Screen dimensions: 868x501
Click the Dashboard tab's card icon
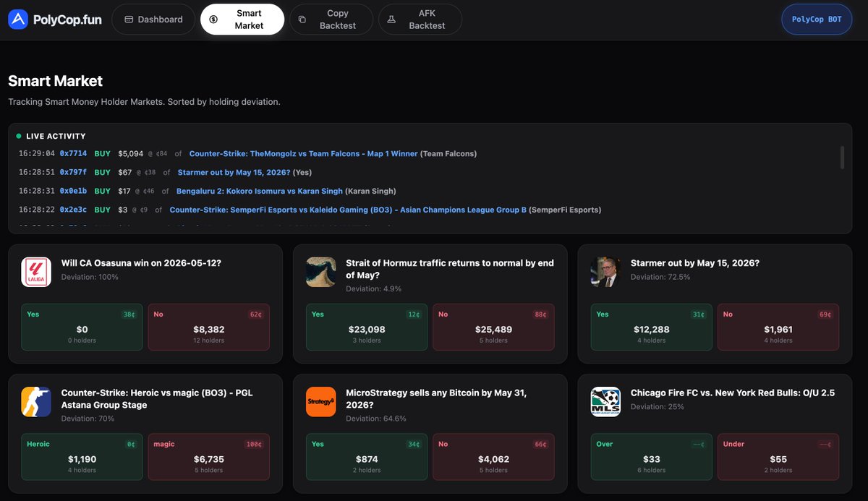click(x=129, y=20)
